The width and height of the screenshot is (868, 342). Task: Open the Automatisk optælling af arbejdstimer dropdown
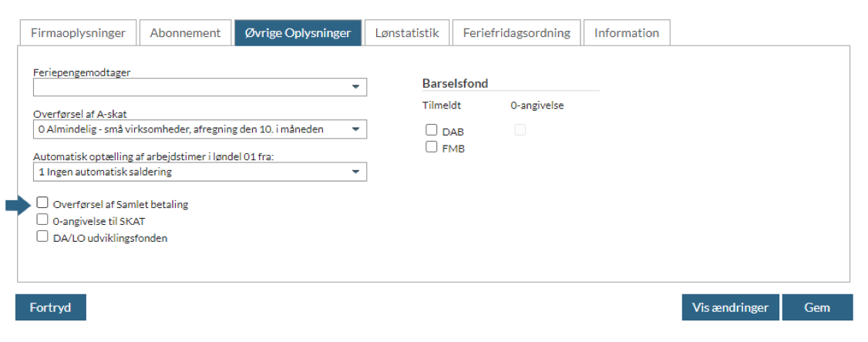point(200,172)
